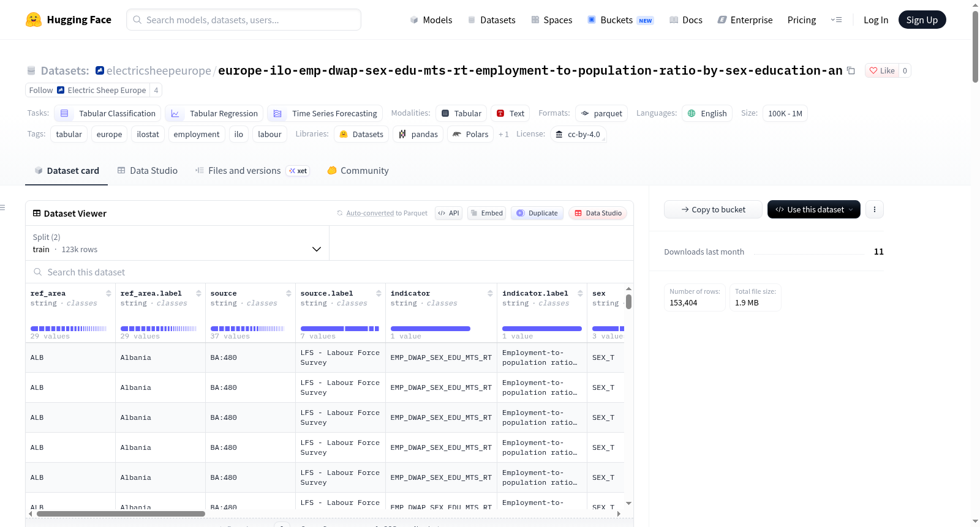
Task: Like this dataset with the heart button
Action: pos(882,70)
